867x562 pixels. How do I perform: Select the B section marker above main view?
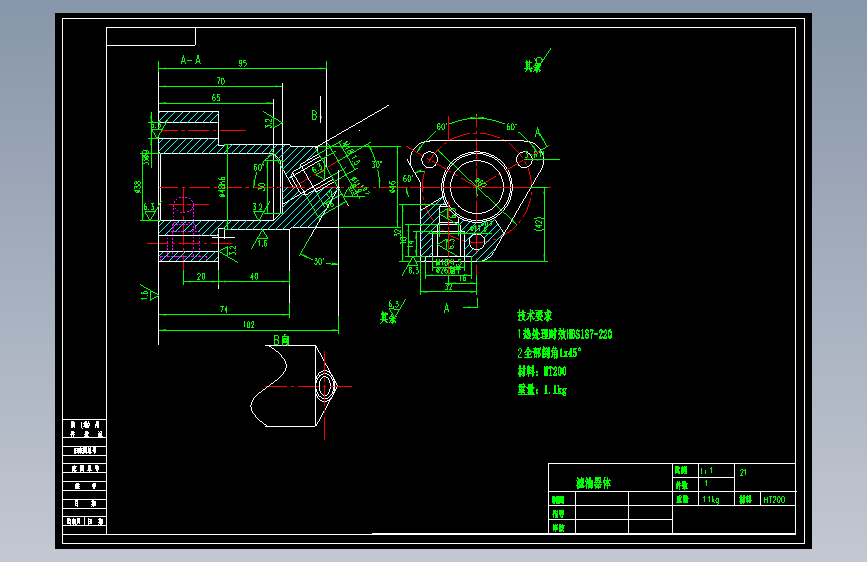pyautogui.click(x=314, y=115)
